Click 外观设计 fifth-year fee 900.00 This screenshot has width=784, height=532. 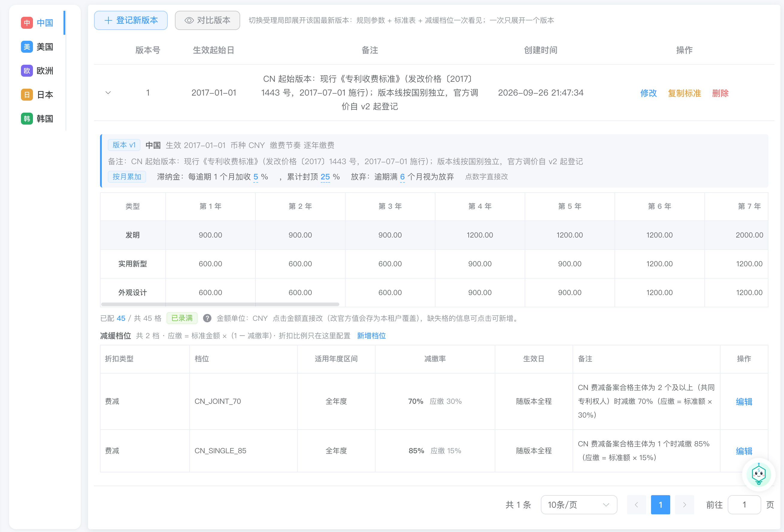coord(570,292)
